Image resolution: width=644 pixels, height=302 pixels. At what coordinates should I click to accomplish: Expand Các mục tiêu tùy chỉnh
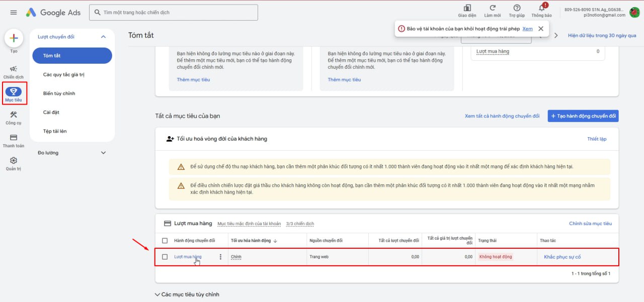click(x=158, y=294)
